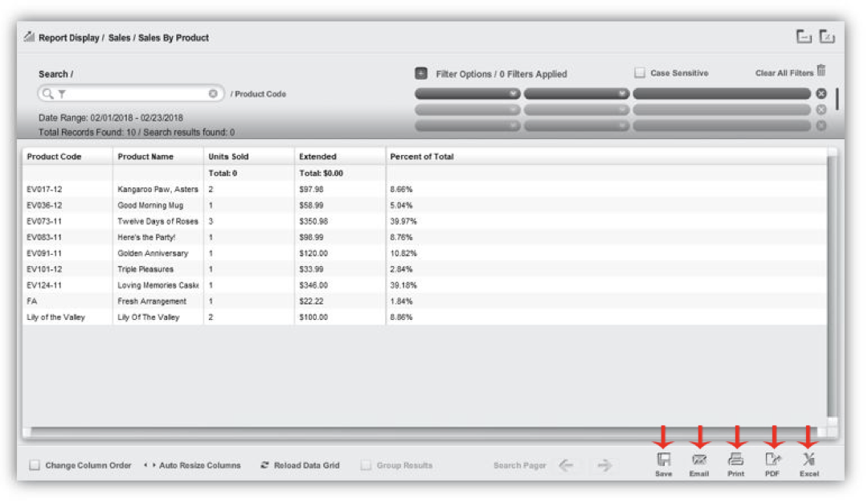Sort by Percent of Total column header
Viewport: 868px width, 503px height.
point(422,157)
